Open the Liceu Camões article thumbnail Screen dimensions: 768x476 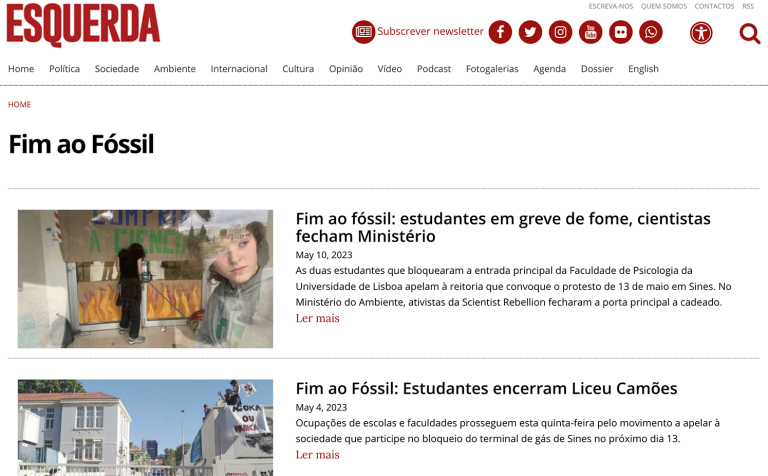coord(145,428)
